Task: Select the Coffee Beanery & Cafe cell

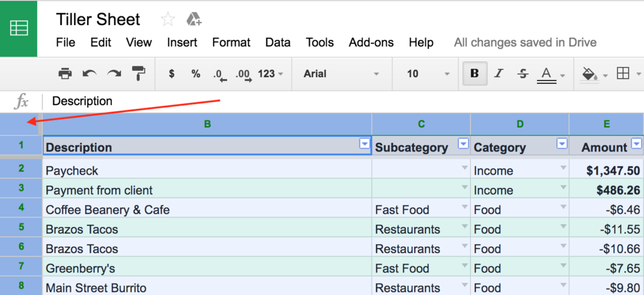Action: (207, 208)
